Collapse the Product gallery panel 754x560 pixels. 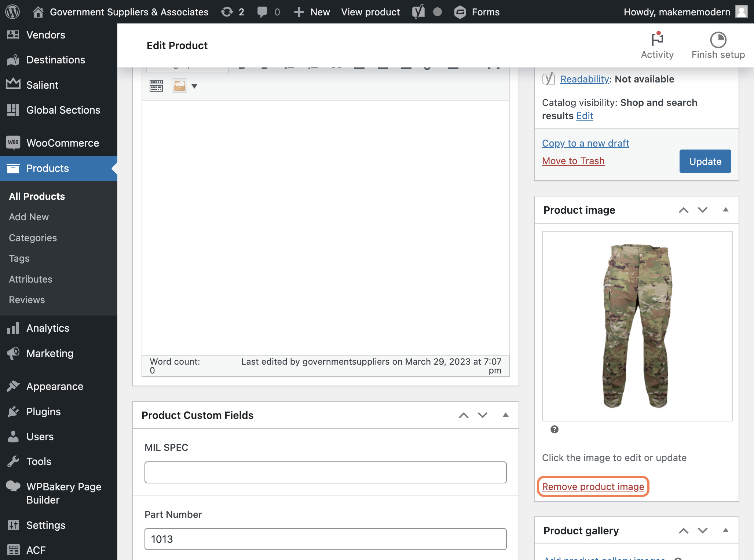click(725, 530)
